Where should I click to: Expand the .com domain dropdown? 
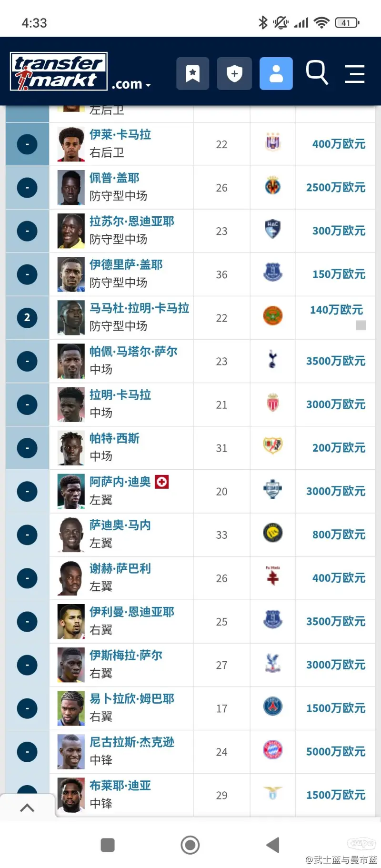[x=131, y=84]
